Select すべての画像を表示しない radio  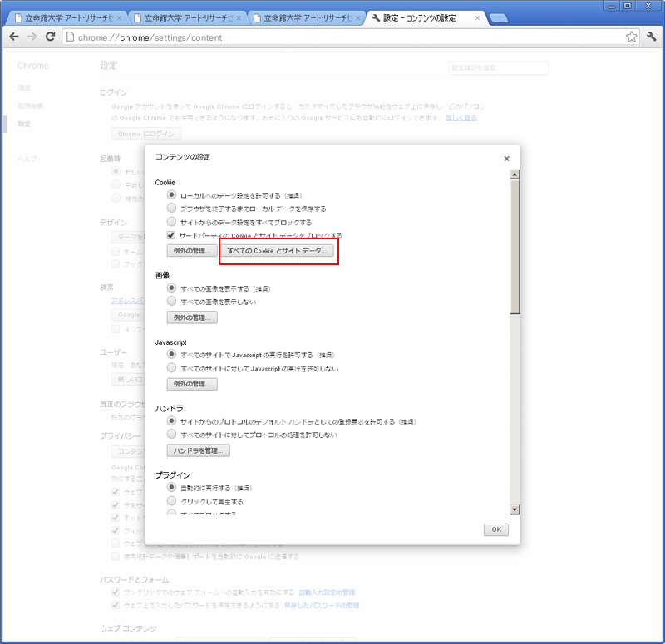pyautogui.click(x=171, y=301)
